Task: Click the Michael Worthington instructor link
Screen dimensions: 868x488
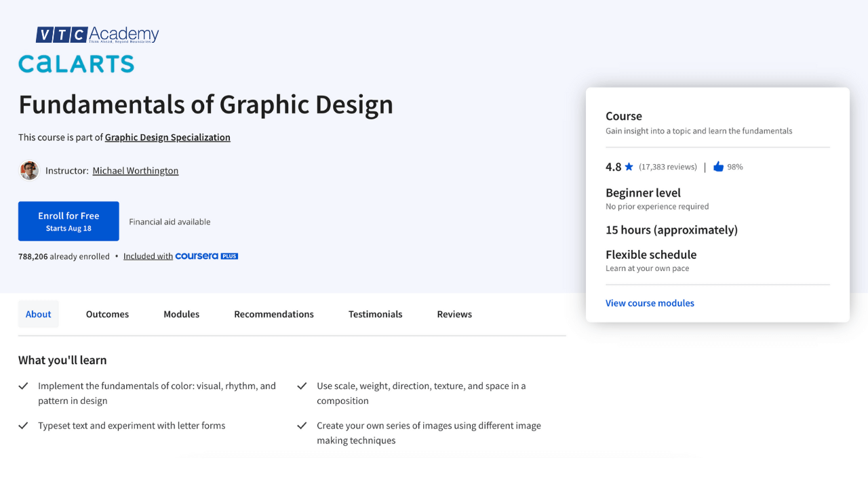Action: [x=135, y=170]
